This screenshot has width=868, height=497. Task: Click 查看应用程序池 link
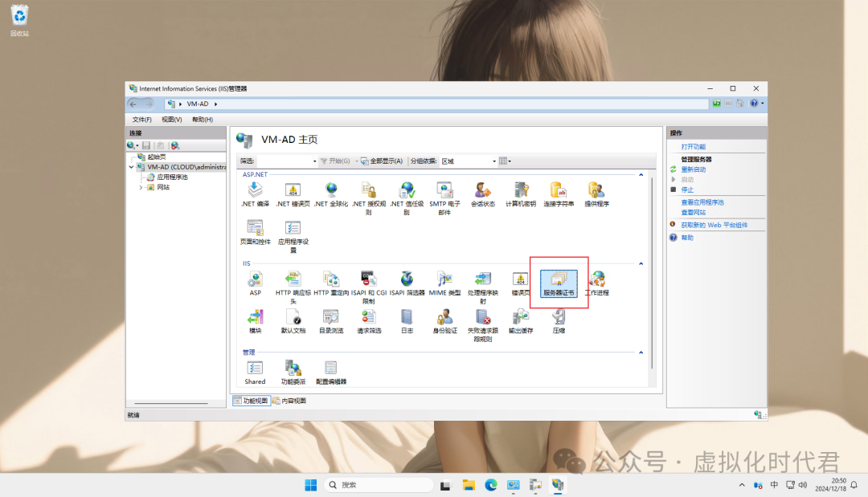pos(702,202)
